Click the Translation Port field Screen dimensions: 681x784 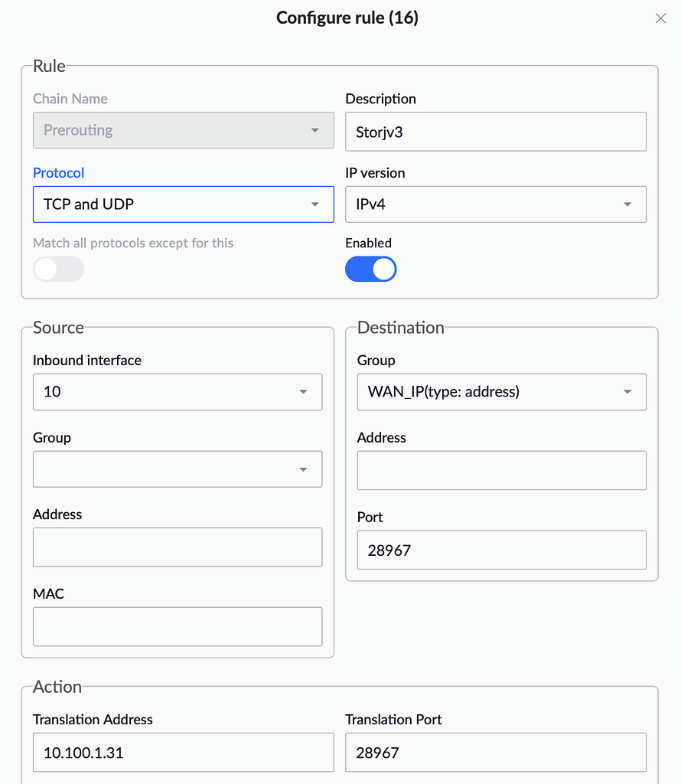pos(495,753)
